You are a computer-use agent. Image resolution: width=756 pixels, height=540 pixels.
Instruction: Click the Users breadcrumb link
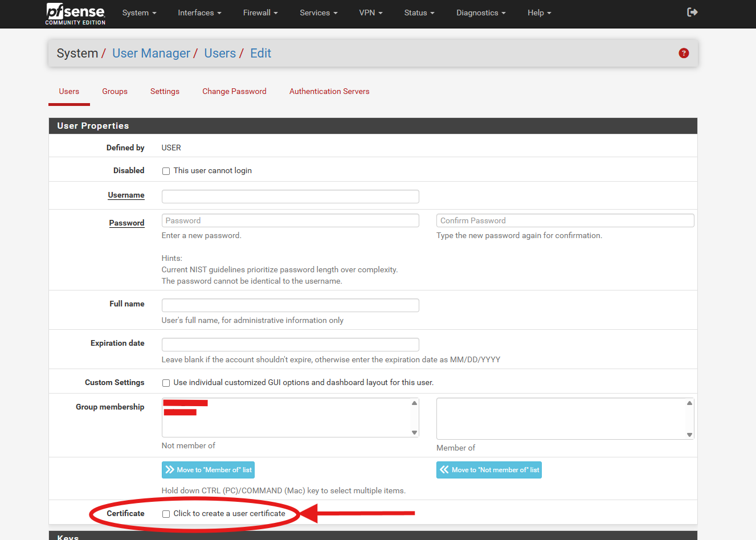pos(220,53)
